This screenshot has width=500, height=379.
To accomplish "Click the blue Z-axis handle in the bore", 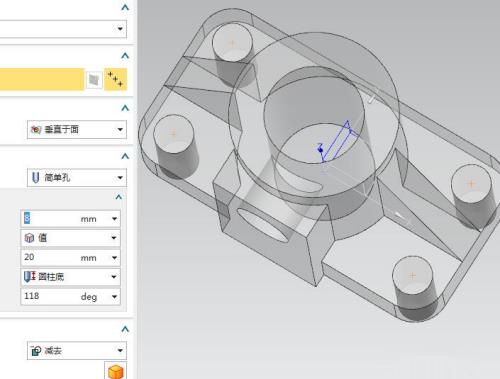I will click(321, 150).
